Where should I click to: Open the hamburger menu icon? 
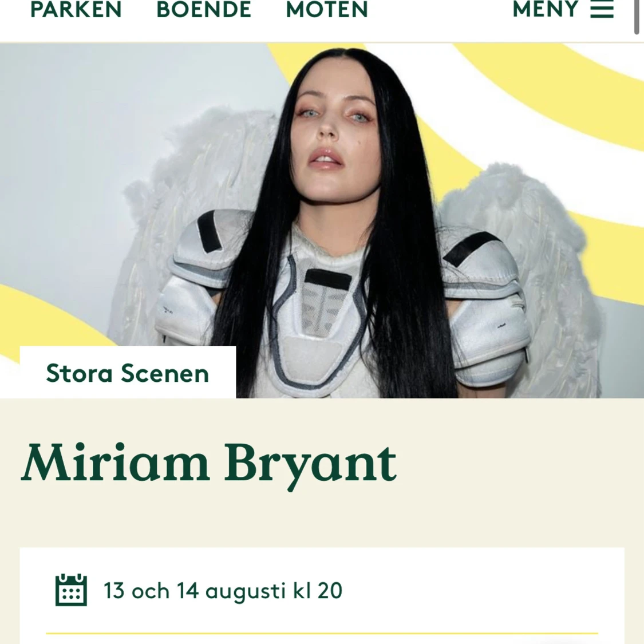(x=602, y=10)
